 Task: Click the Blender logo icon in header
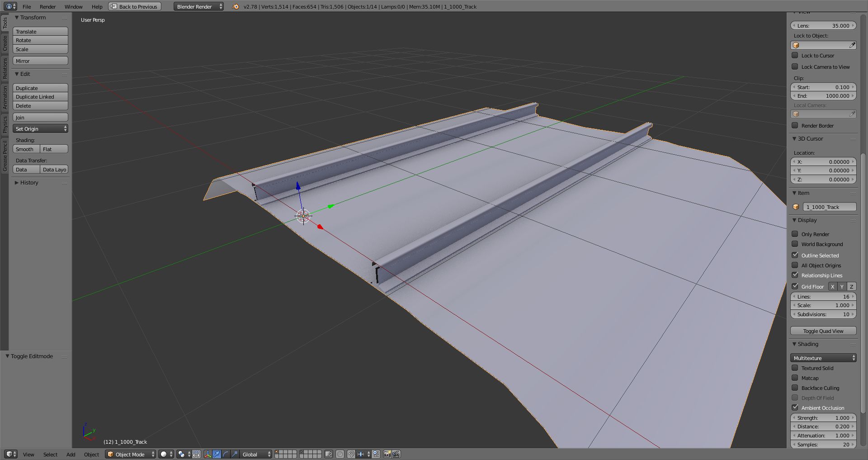click(236, 6)
